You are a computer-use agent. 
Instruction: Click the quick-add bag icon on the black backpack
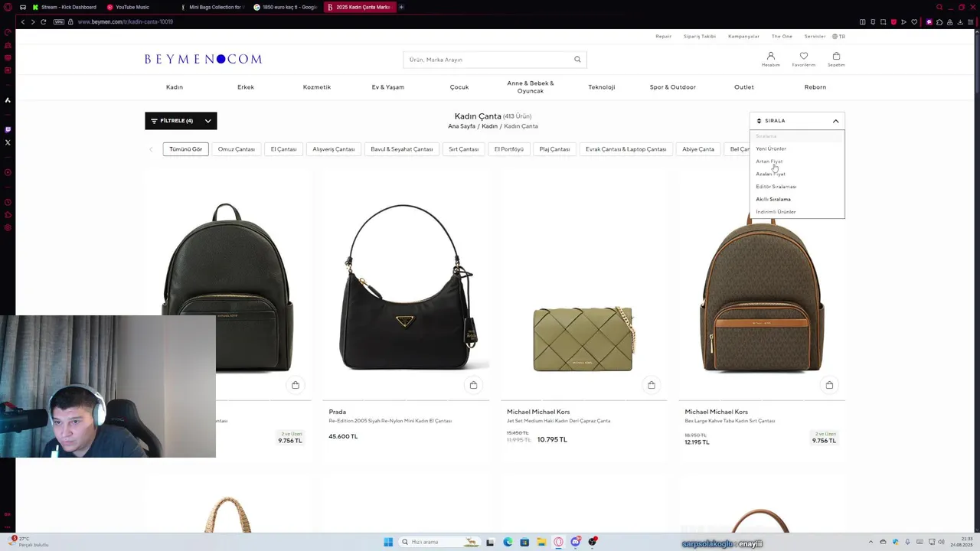296,385
